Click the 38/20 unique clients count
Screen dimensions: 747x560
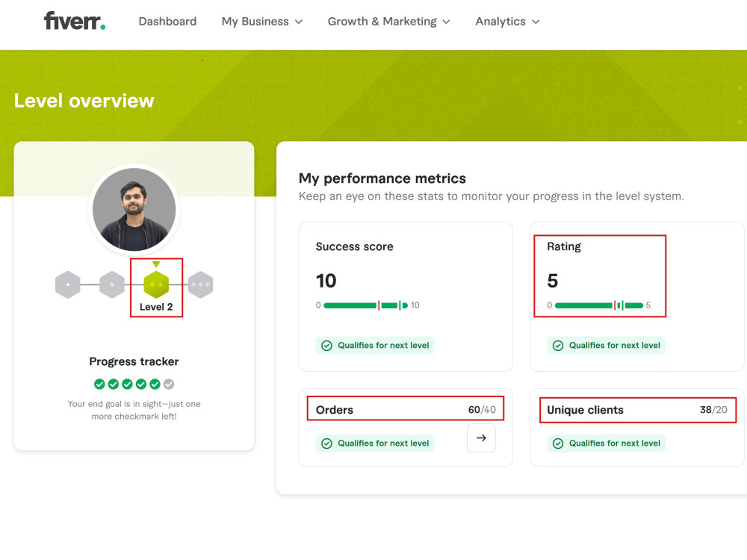pos(713,410)
